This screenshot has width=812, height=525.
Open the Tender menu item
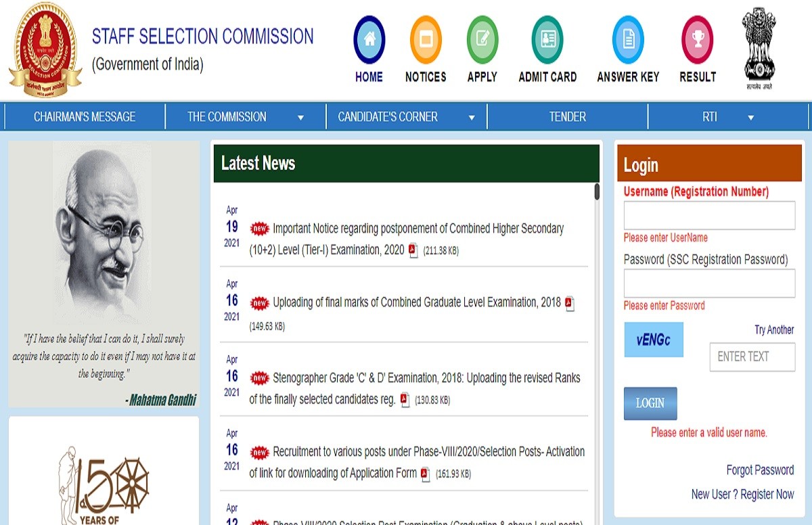pos(567,117)
